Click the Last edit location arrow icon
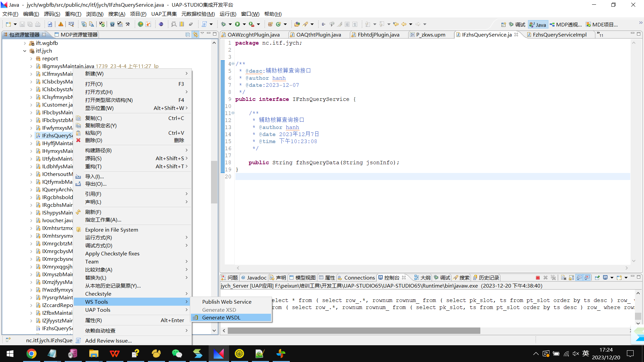 pyautogui.click(x=396, y=24)
